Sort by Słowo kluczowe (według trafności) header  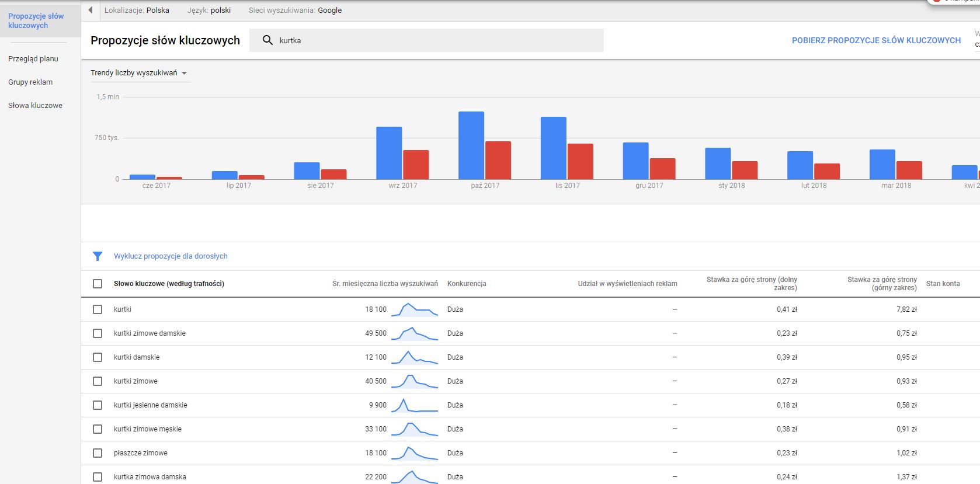coord(169,284)
